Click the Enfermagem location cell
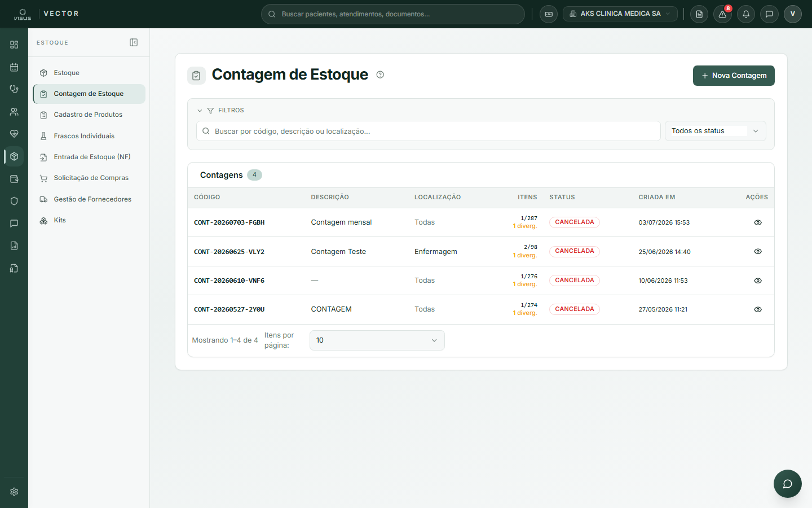 pos(436,252)
